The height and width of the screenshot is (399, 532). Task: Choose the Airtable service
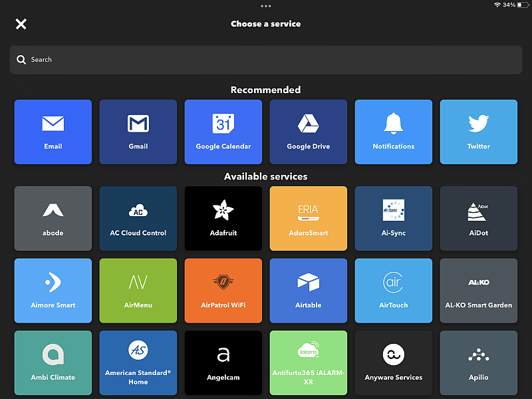(309, 291)
